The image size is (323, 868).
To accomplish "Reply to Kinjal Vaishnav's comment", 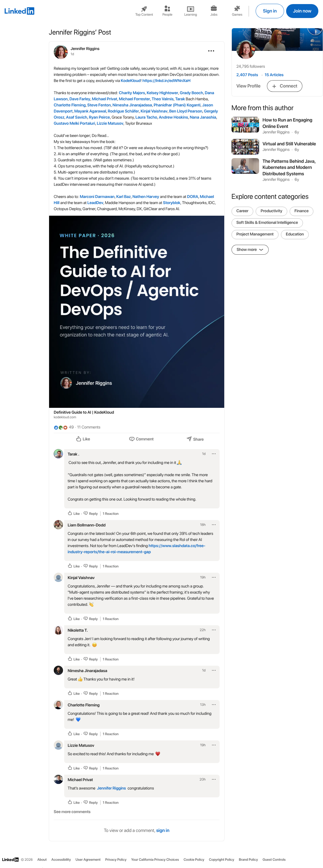I will (x=91, y=619).
